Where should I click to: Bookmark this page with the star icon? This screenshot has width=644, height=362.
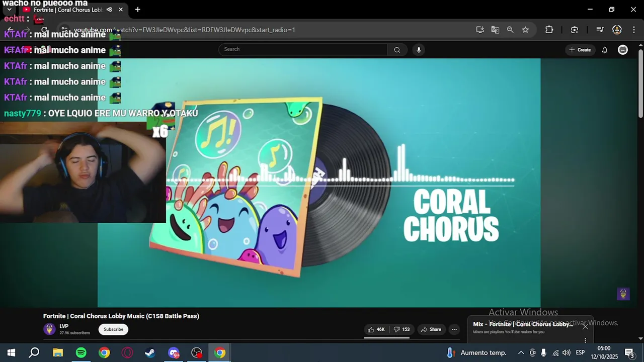coord(525,30)
